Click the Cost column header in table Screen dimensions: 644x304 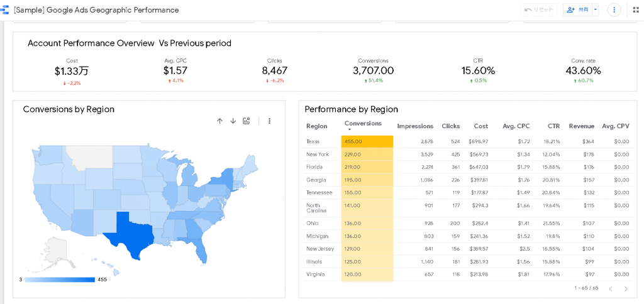pyautogui.click(x=481, y=126)
